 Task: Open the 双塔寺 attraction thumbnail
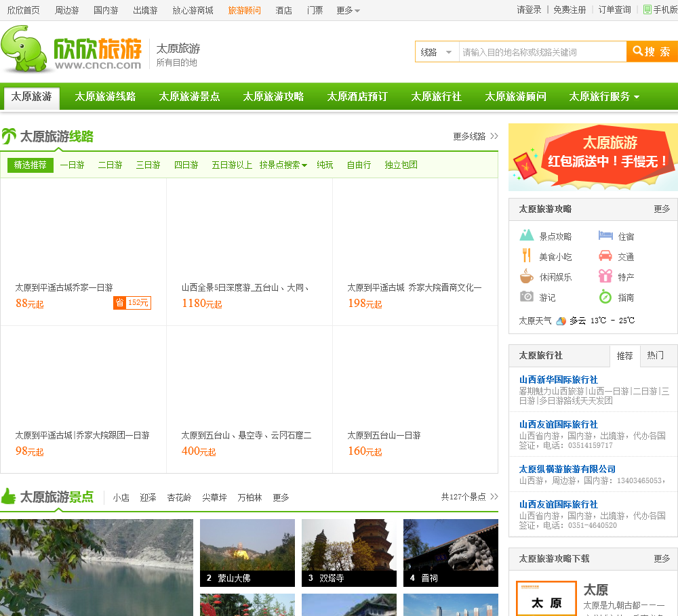pyautogui.click(x=349, y=553)
